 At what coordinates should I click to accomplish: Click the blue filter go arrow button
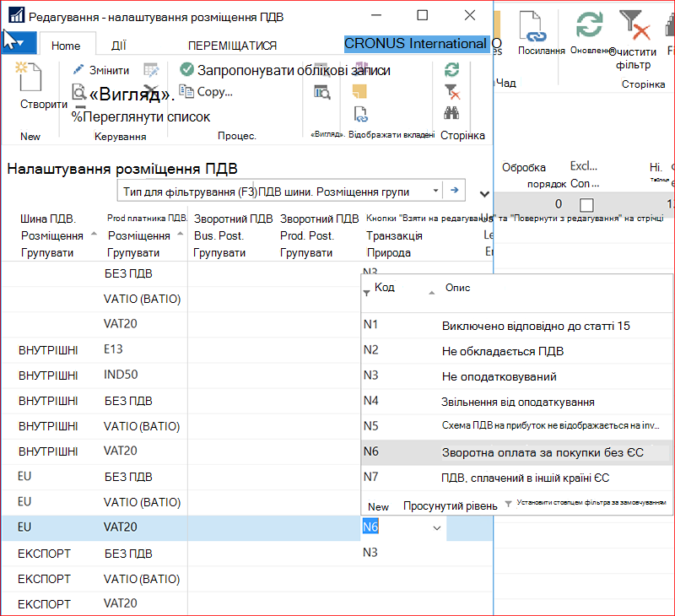454,190
